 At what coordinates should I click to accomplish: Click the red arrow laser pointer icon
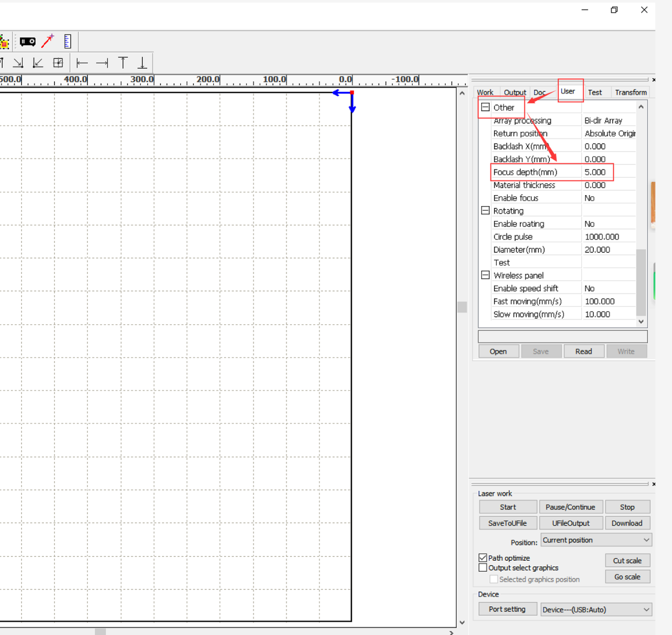pos(48,41)
